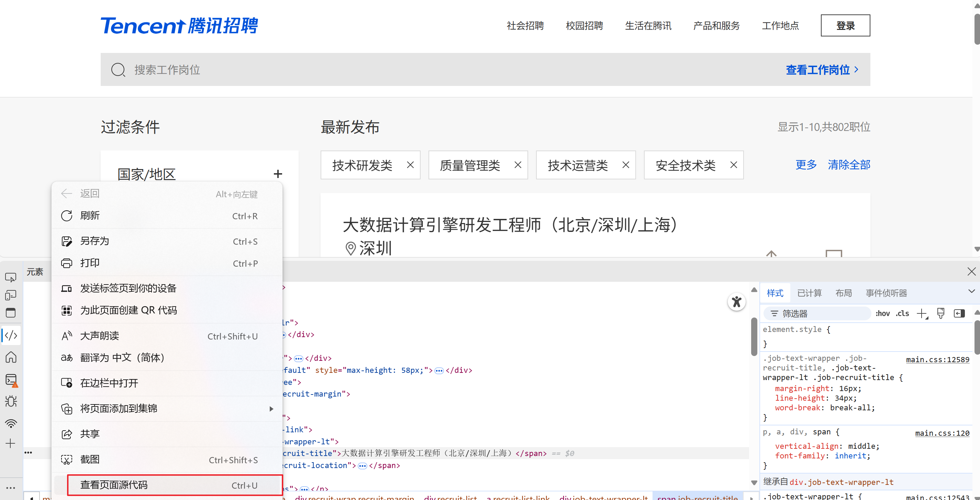Click the div.job-text-wrapper-lt inherited selector
Image resolution: width=980 pixels, height=500 pixels.
pos(842,482)
